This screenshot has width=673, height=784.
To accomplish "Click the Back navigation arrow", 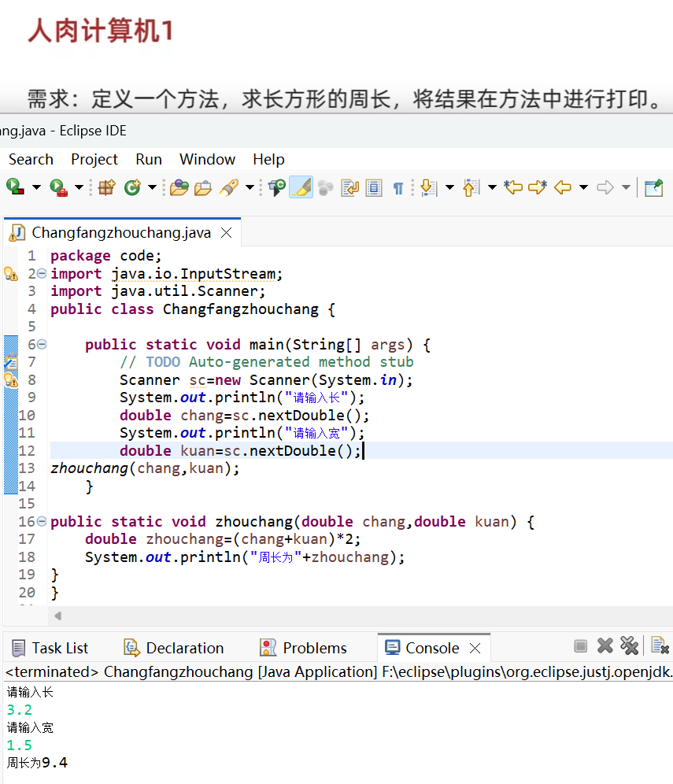I will [563, 187].
